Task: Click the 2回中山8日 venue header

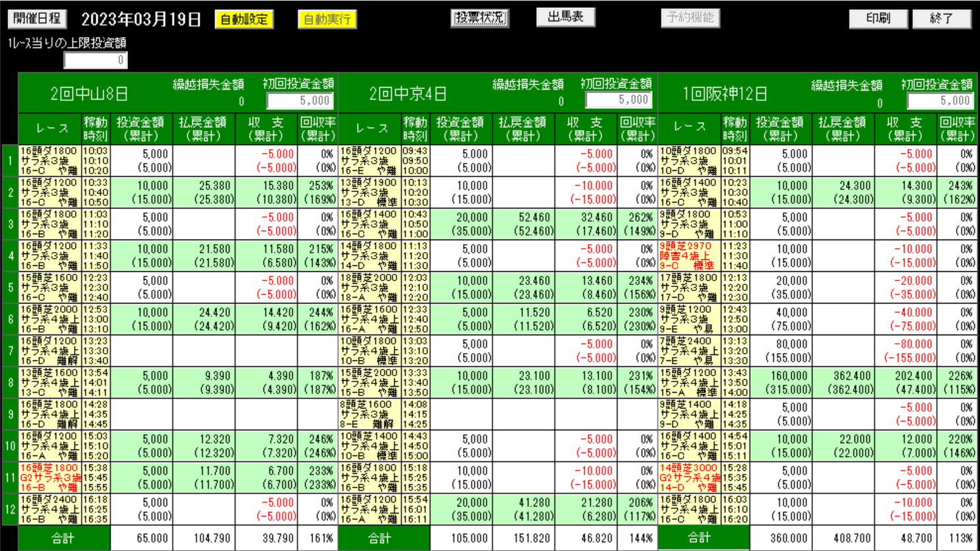Action: pos(89,94)
